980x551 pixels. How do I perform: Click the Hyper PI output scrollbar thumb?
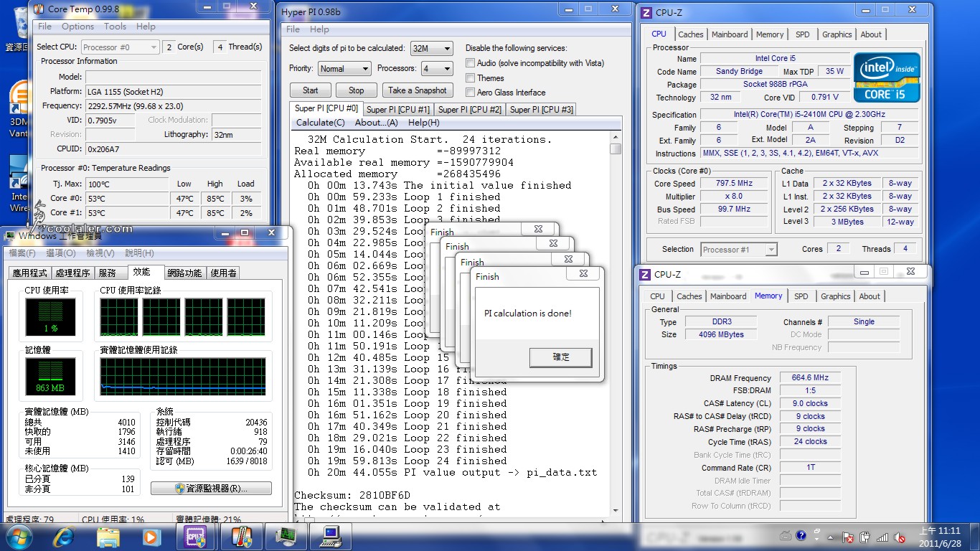pyautogui.click(x=616, y=149)
